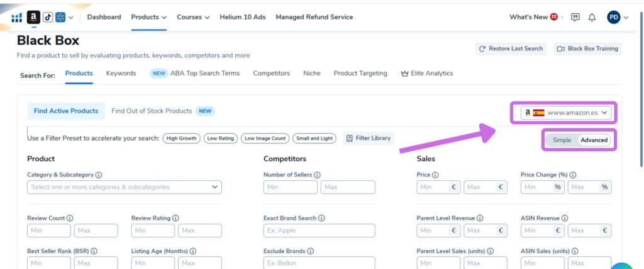Image resolution: width=644 pixels, height=269 pixels.
Task: Focus the Review Rating Max field
Action: coord(200,231)
